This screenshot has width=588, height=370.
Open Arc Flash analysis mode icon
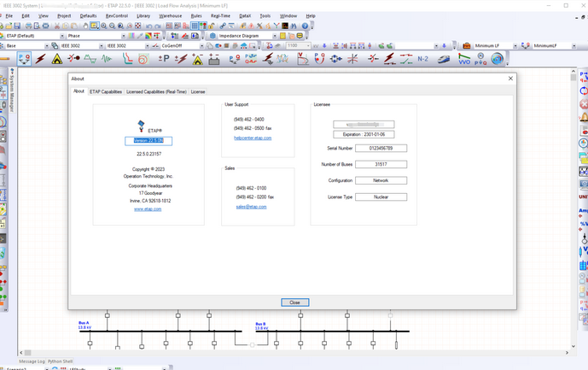pos(56,59)
